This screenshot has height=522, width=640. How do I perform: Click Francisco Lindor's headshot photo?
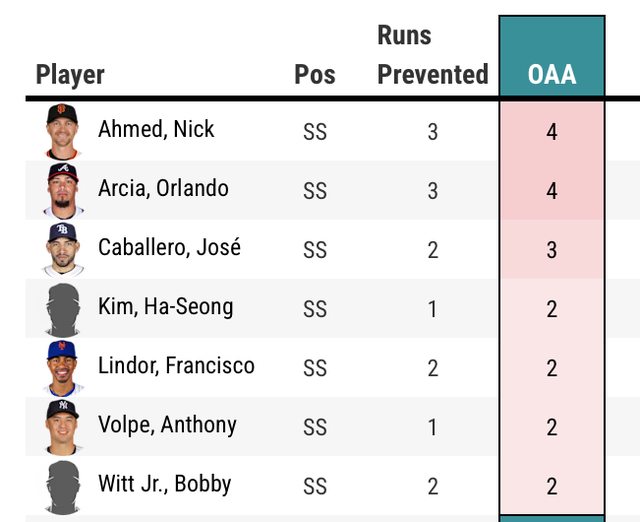click(x=62, y=367)
